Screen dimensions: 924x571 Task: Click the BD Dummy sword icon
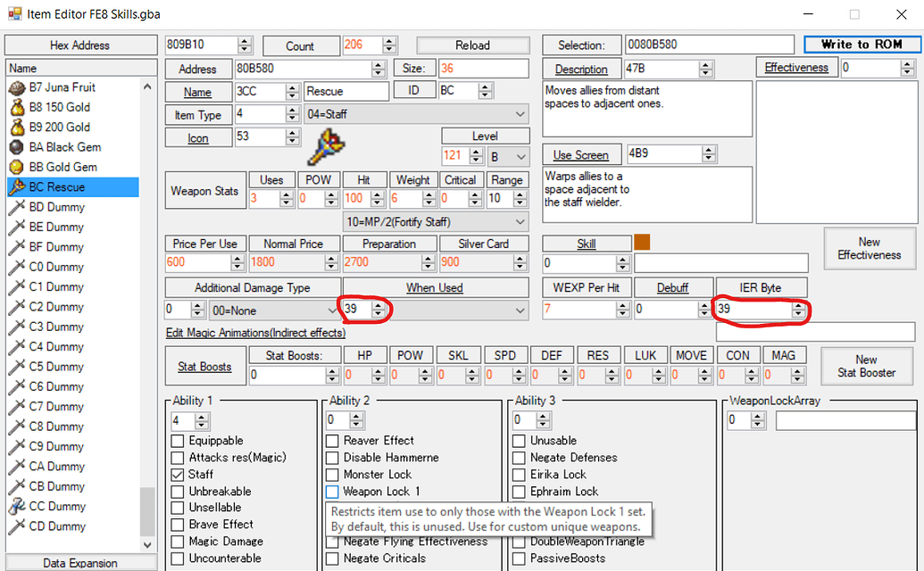tap(17, 207)
